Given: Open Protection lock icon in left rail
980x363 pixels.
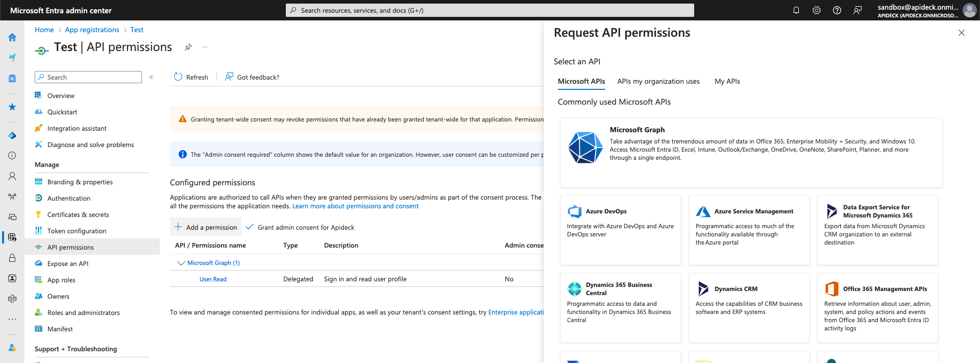Looking at the screenshot, I should tap(12, 258).
